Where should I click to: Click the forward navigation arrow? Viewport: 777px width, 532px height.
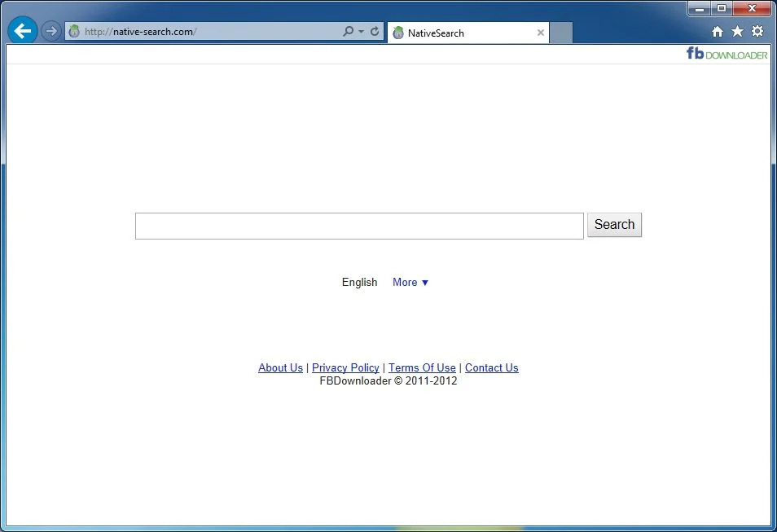pyautogui.click(x=50, y=31)
